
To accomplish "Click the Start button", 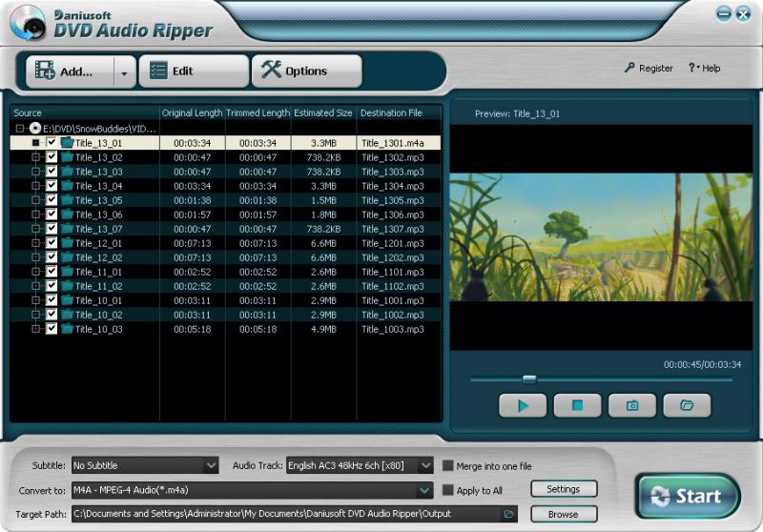I will point(687,496).
